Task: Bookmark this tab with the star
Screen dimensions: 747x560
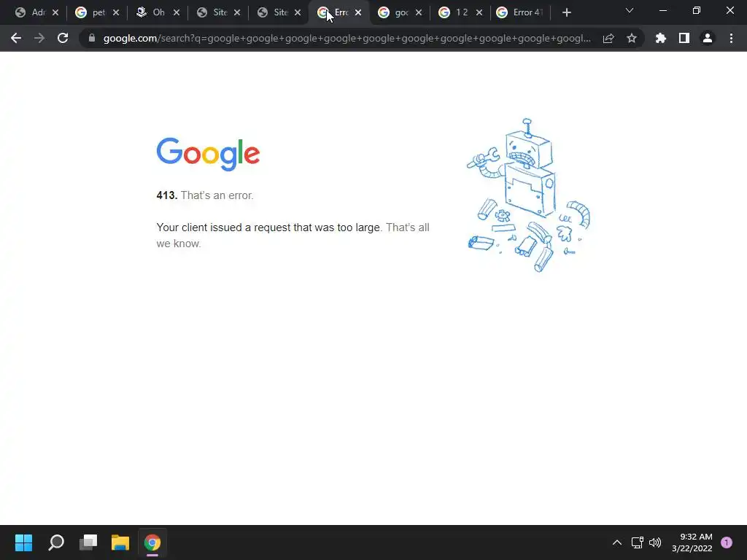Action: (632, 38)
